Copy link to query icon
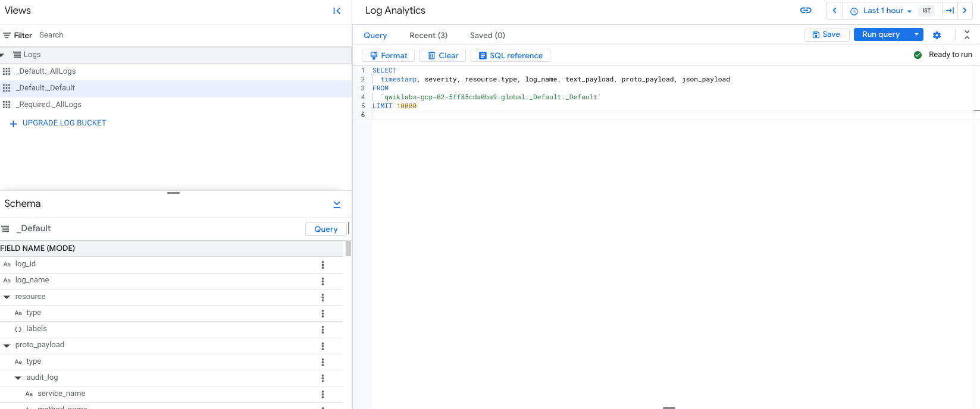The width and height of the screenshot is (980, 409). 806,10
